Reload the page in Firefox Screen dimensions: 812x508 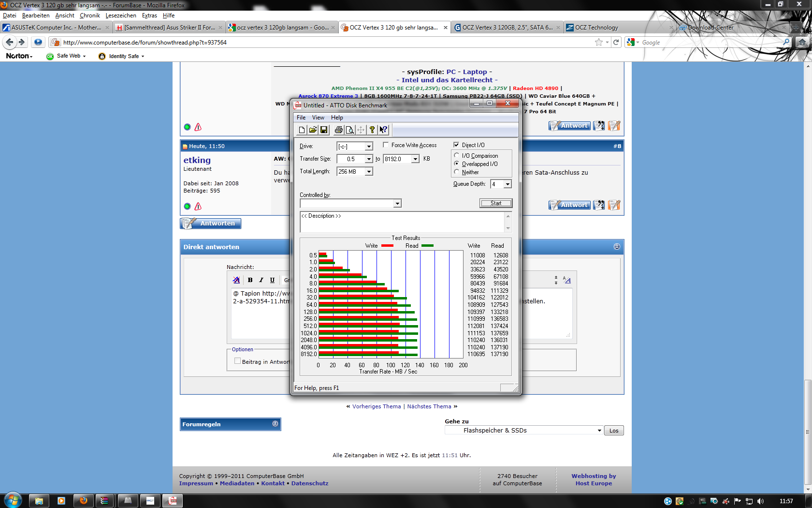616,42
